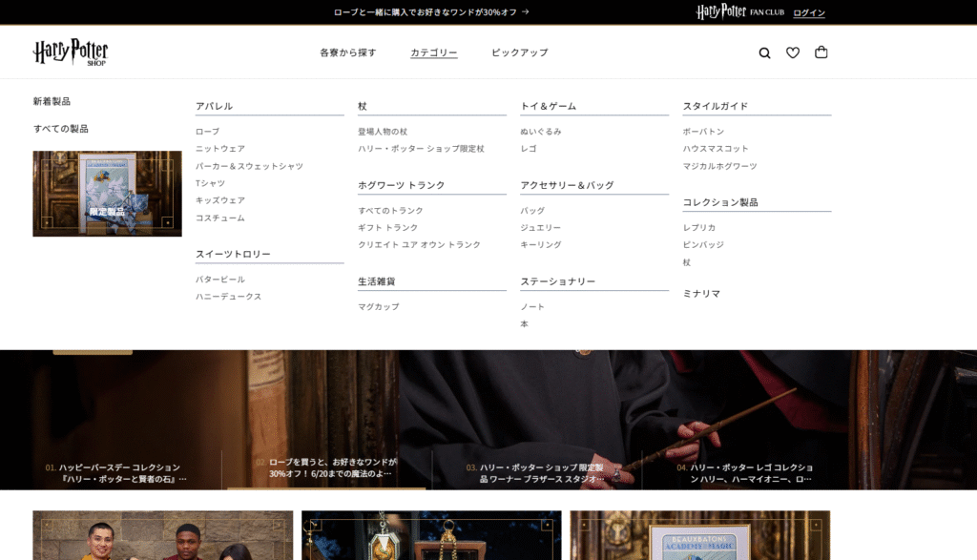The height and width of the screenshot is (560, 977).
Task: Open the 各寮から探す menu
Action: pos(348,53)
